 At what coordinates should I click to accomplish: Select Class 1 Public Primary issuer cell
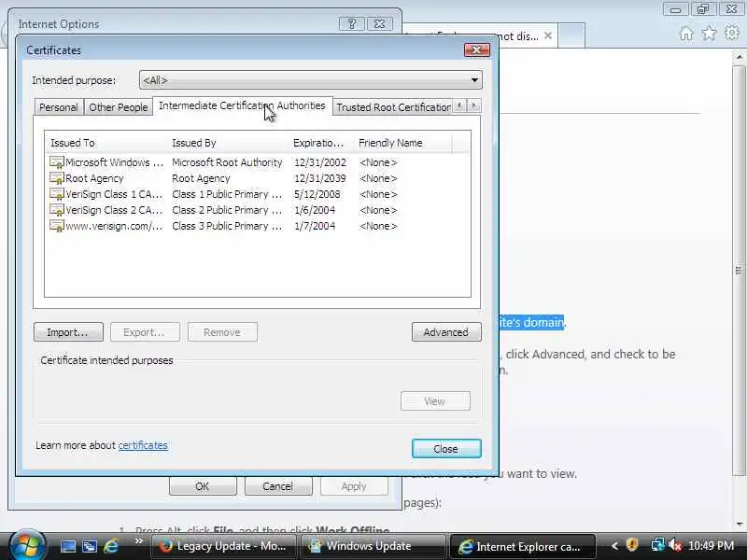(227, 194)
